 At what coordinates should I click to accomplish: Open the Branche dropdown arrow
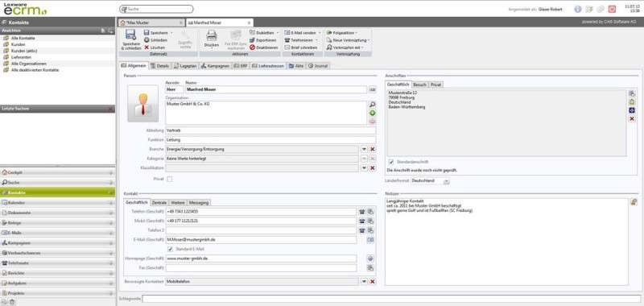point(364,149)
